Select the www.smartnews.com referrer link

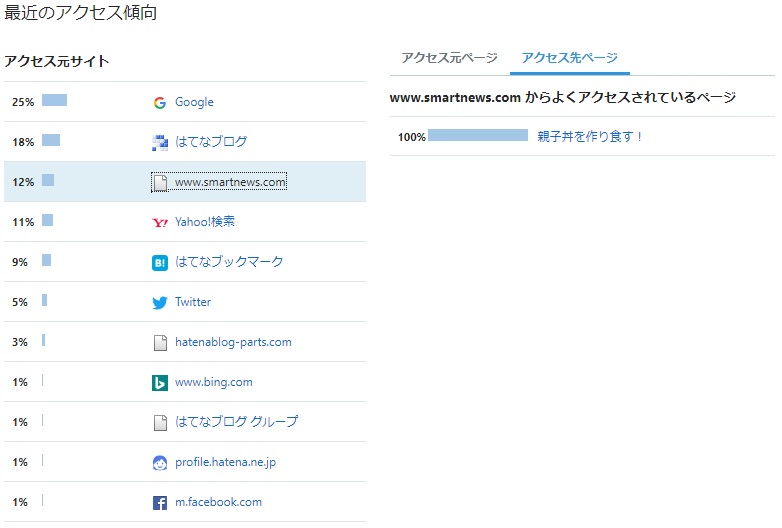pos(230,182)
